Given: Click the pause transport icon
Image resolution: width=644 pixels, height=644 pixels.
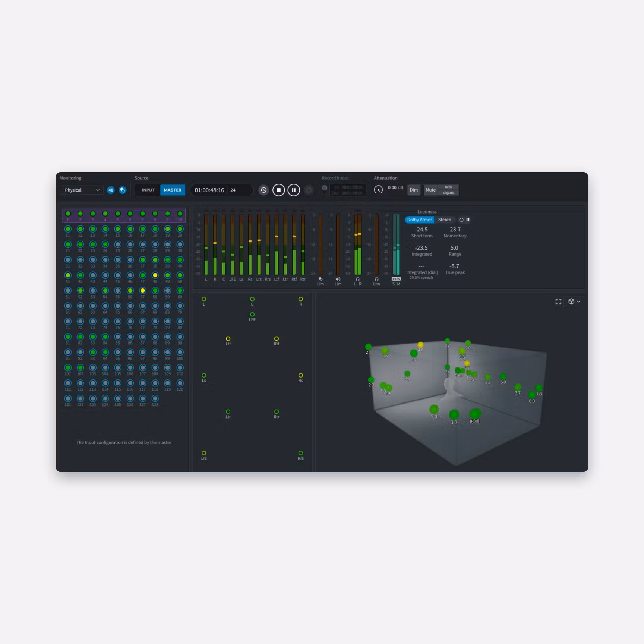Looking at the screenshot, I should point(294,190).
